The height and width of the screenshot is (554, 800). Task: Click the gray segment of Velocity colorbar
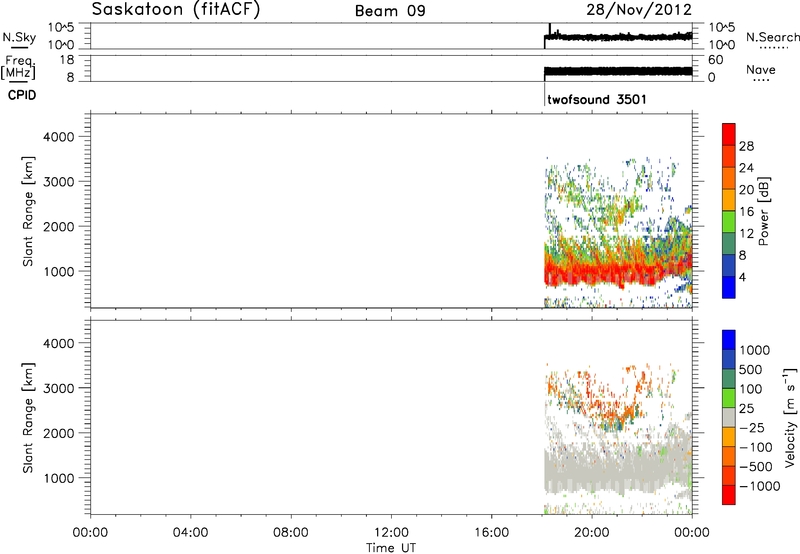coord(729,417)
